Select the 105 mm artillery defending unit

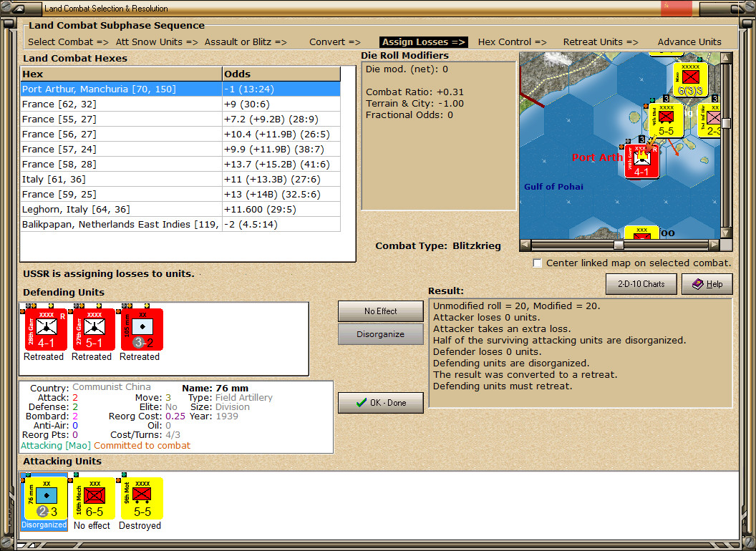coord(142,329)
